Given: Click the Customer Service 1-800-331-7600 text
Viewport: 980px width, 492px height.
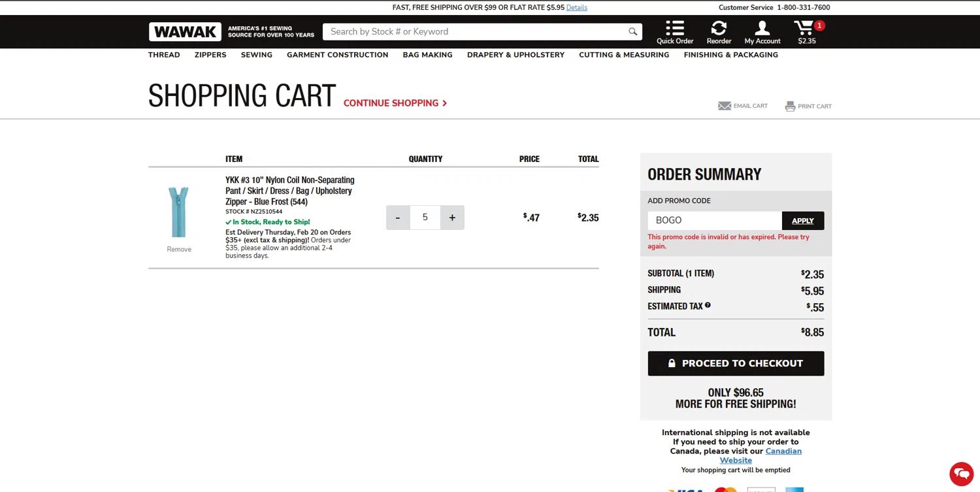Looking at the screenshot, I should pos(774,8).
